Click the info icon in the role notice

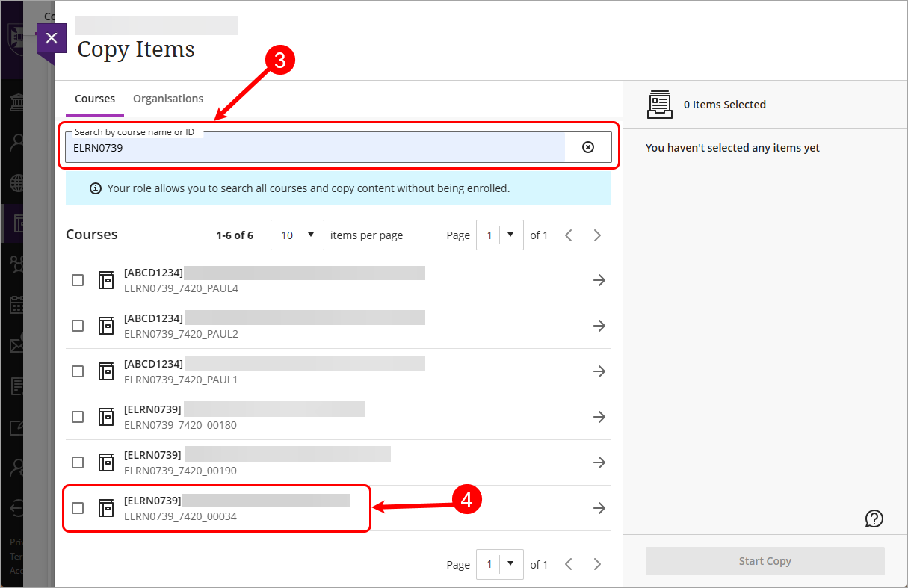coord(96,188)
